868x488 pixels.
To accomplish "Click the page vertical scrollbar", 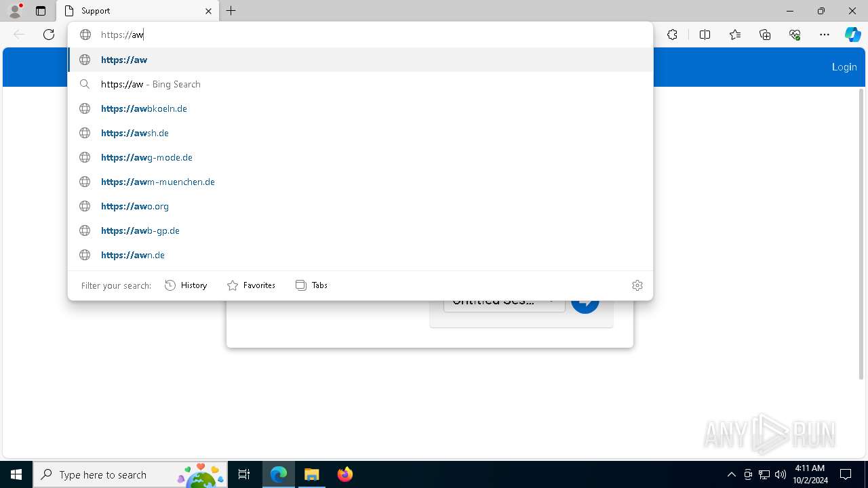I will (x=862, y=234).
